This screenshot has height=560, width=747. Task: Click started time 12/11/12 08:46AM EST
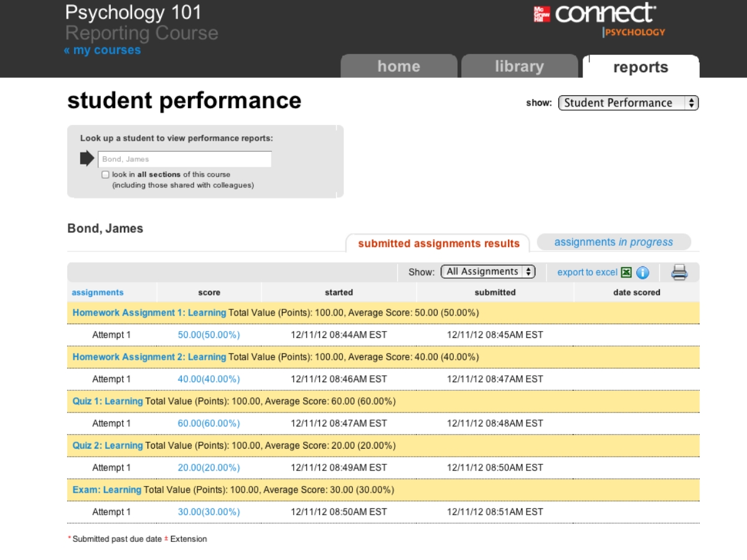tap(339, 379)
